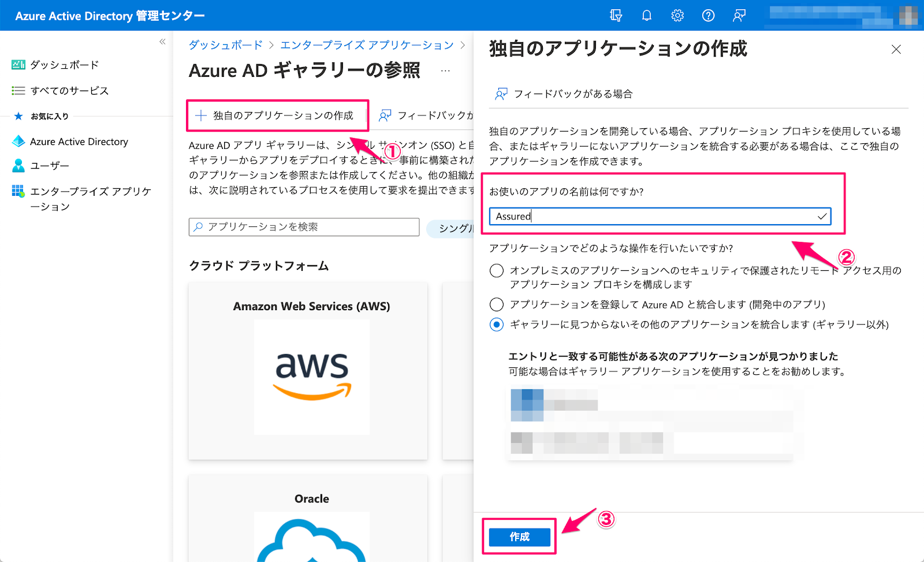The image size is (924, 562).
Task: Open the Cloud Shell / directory filter icon
Action: 616,16
